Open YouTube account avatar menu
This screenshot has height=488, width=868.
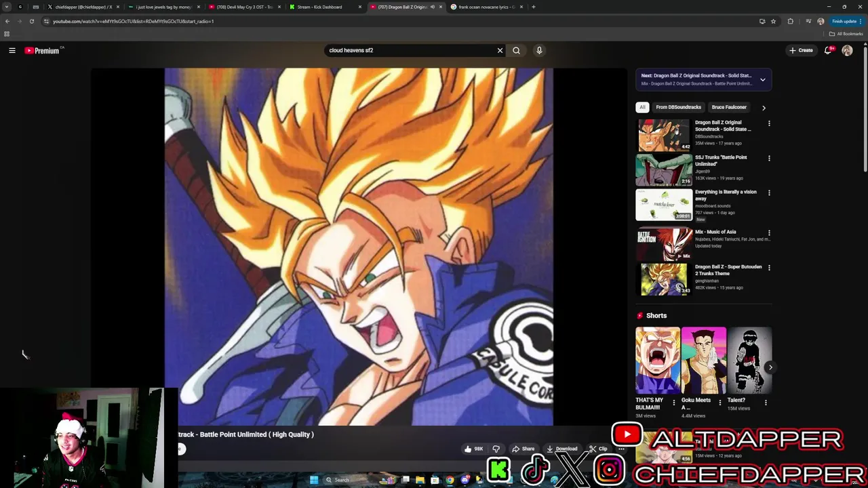(x=847, y=50)
